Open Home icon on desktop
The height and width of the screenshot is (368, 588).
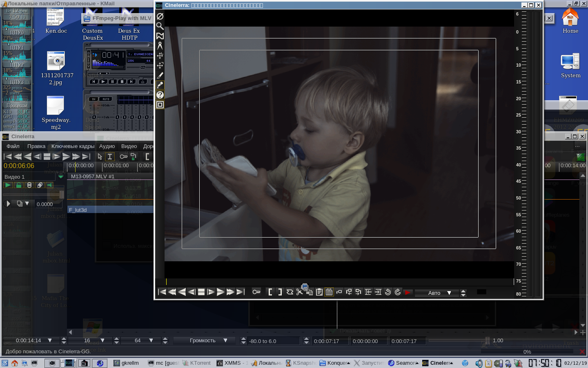570,20
